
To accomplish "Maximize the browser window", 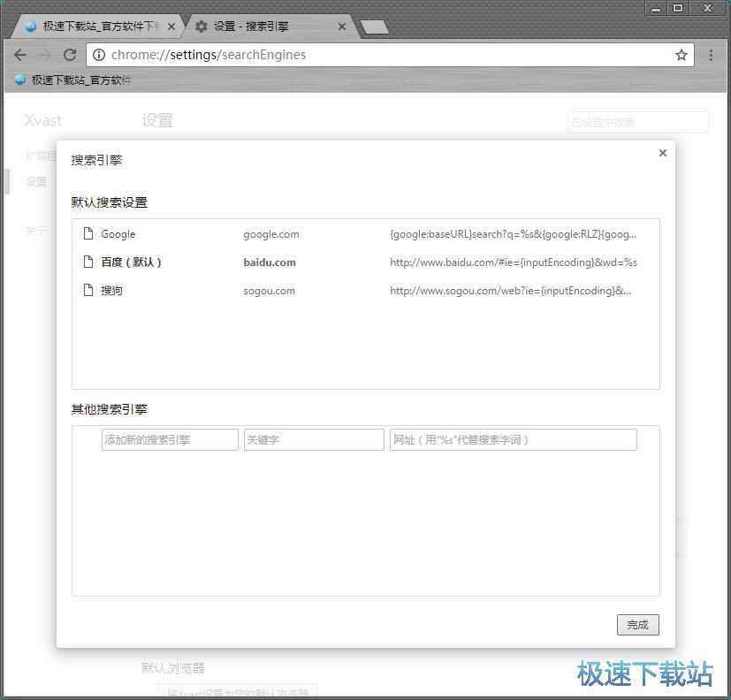I will point(678,8).
